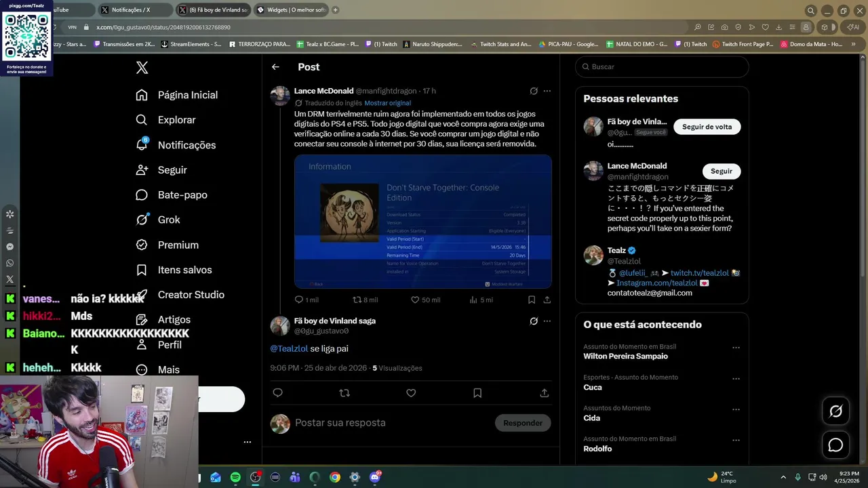Open Premium subscription page
This screenshot has height=488, width=868.
(x=167, y=245)
